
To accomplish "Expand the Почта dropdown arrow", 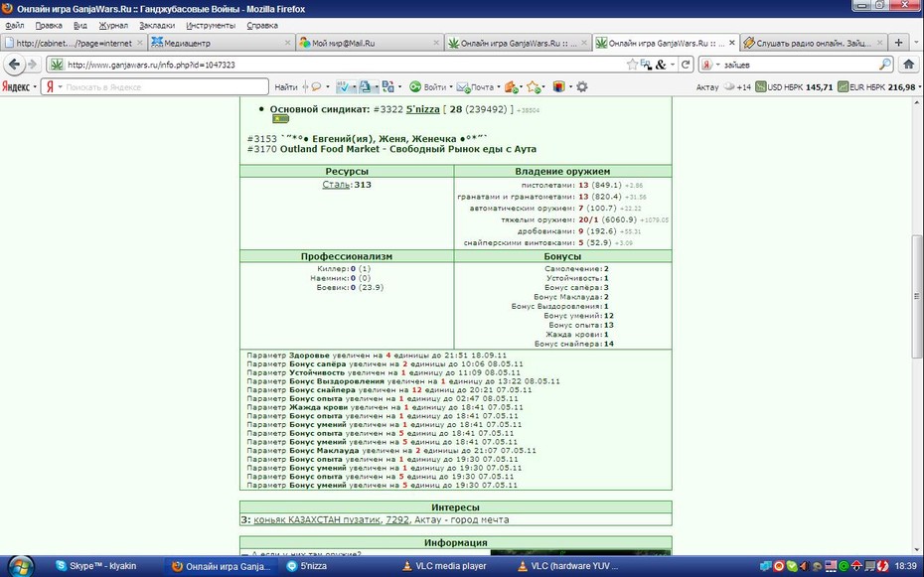I will 499,87.
